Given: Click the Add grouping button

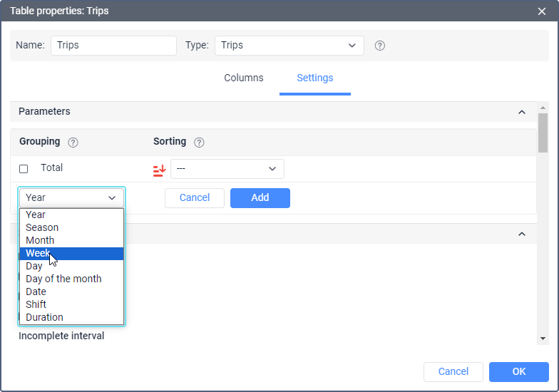Looking at the screenshot, I should (260, 198).
